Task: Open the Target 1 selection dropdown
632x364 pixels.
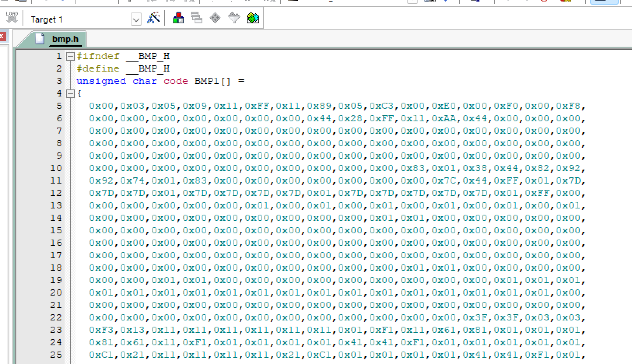Action: pyautogui.click(x=136, y=19)
